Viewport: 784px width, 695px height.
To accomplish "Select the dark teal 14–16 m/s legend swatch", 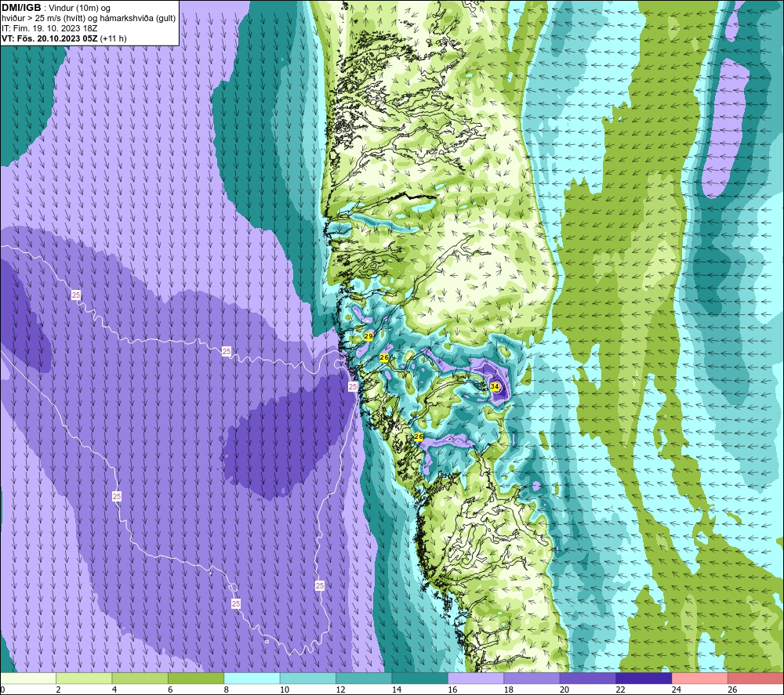I will pos(420,678).
